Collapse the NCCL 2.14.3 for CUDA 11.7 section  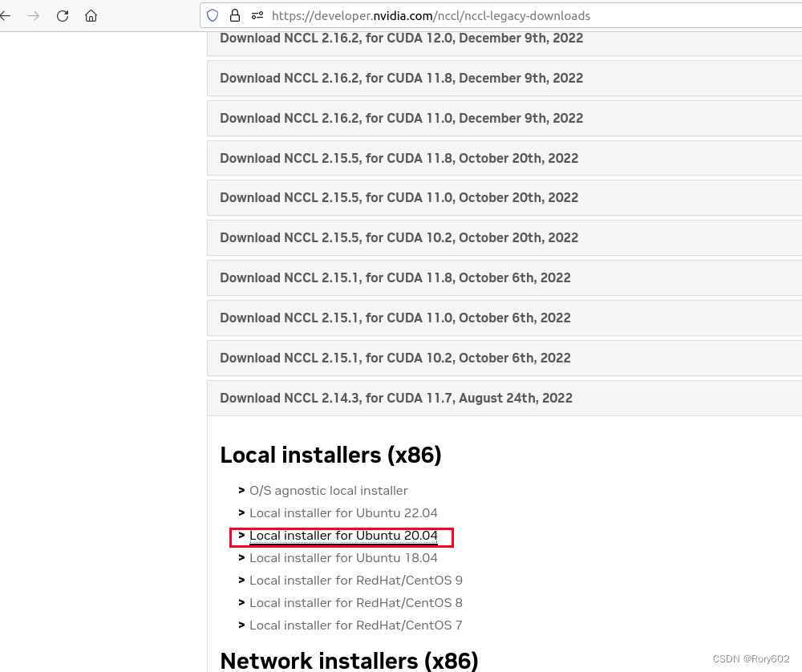point(395,398)
